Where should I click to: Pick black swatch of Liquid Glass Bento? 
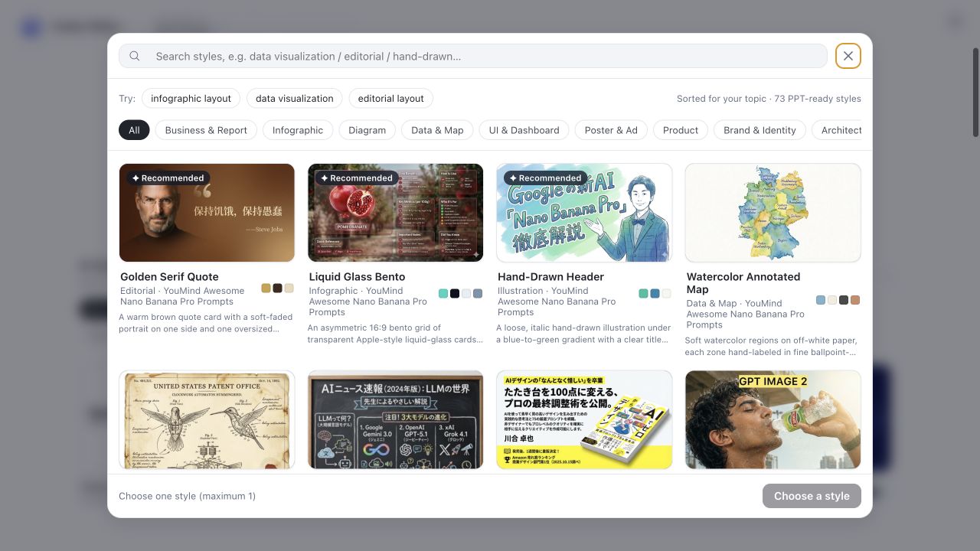tap(455, 293)
